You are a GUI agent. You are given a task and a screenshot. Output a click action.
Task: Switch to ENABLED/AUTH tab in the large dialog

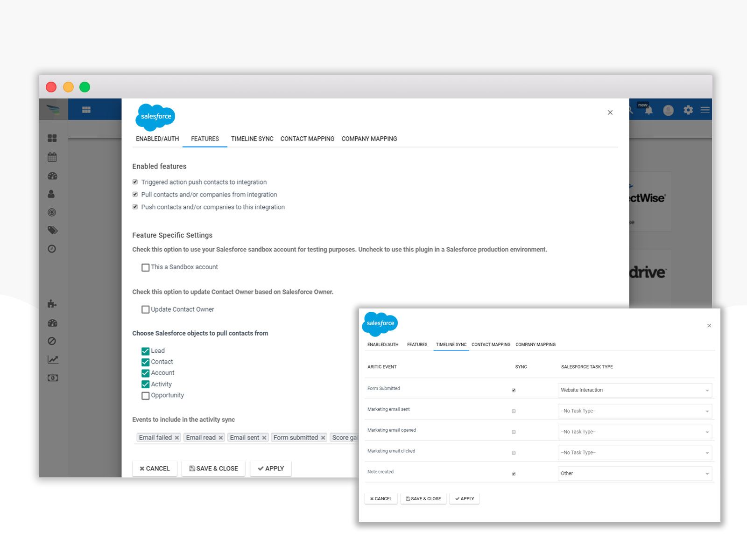pos(157,139)
